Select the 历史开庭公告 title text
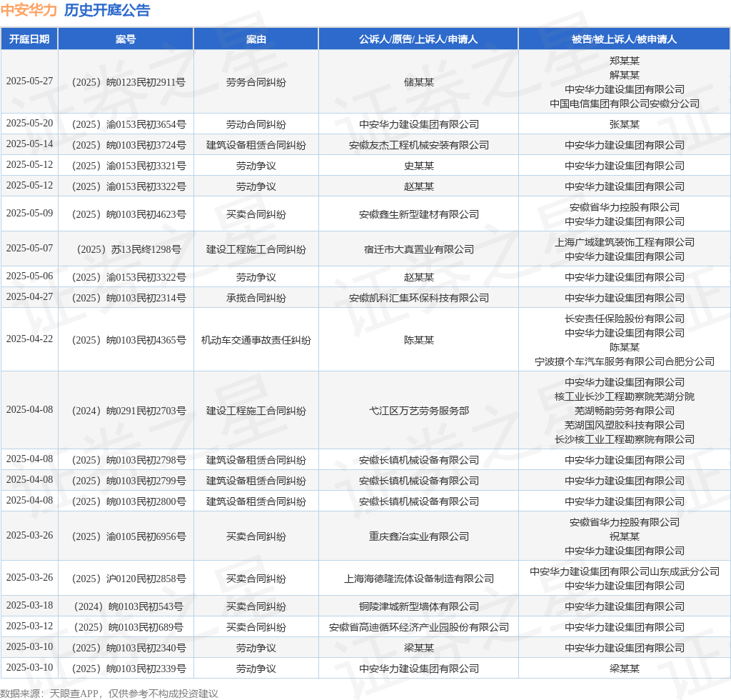731x700 pixels. [107, 10]
